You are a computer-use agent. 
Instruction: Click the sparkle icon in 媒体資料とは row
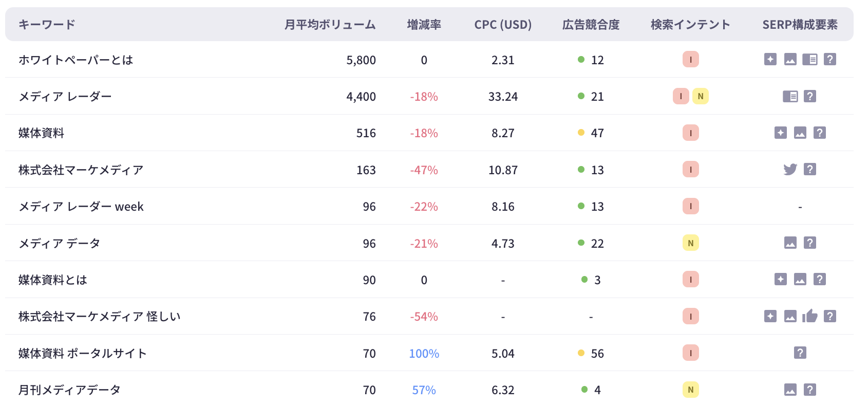(780, 280)
